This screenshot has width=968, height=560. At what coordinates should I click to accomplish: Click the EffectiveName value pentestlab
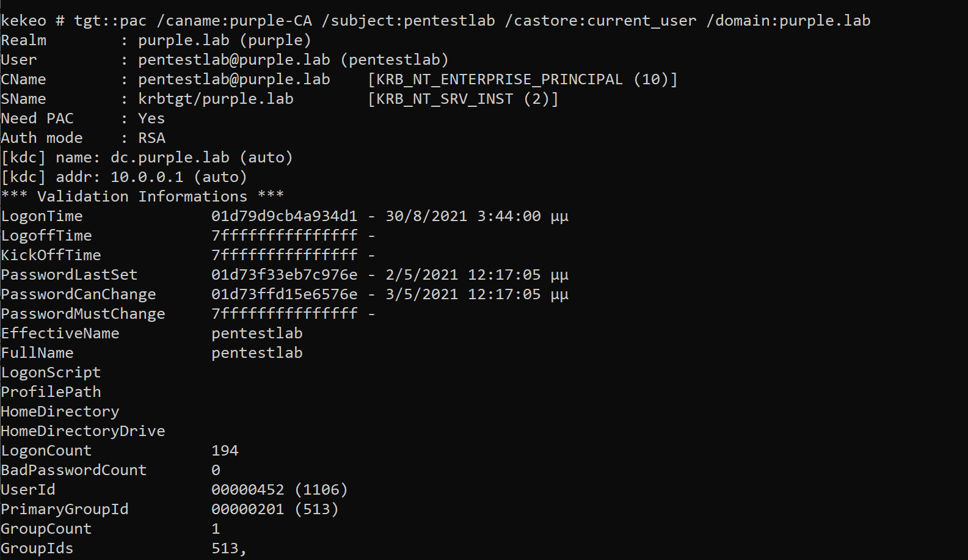click(x=257, y=333)
